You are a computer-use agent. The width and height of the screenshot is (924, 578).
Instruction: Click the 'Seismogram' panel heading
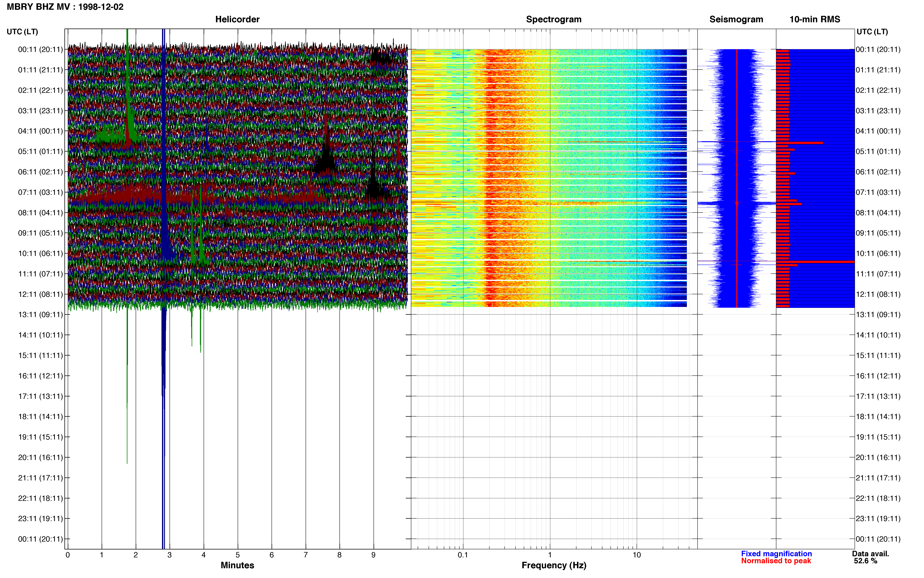click(736, 20)
